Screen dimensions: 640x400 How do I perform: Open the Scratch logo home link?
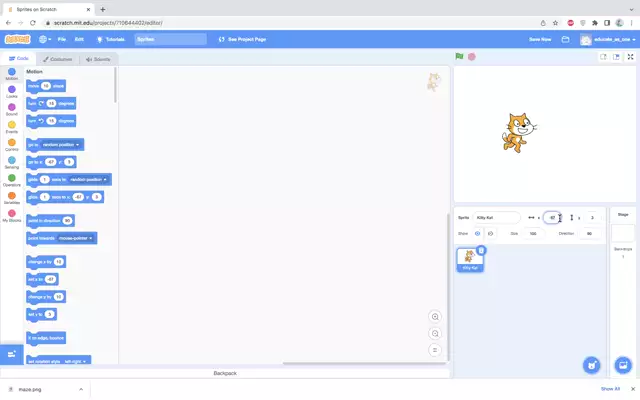pos(18,39)
